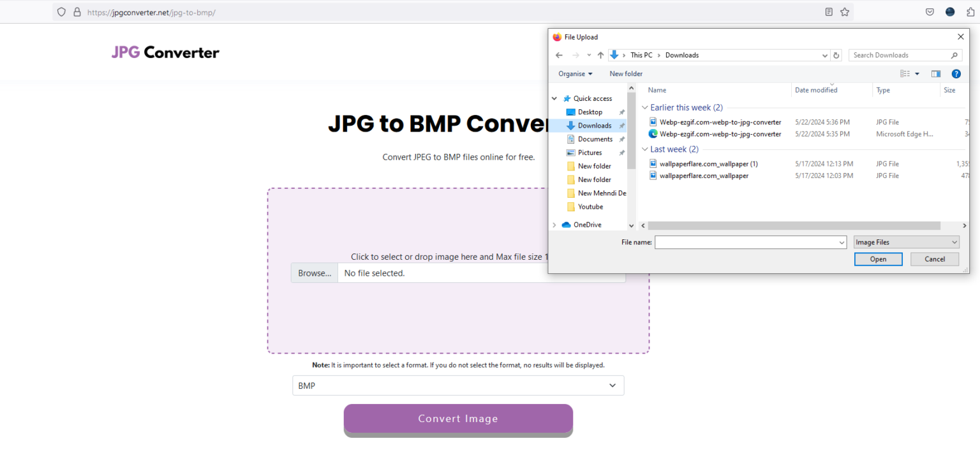Open the Youtube folder in sidebar
The image size is (980, 466).
coord(590,207)
